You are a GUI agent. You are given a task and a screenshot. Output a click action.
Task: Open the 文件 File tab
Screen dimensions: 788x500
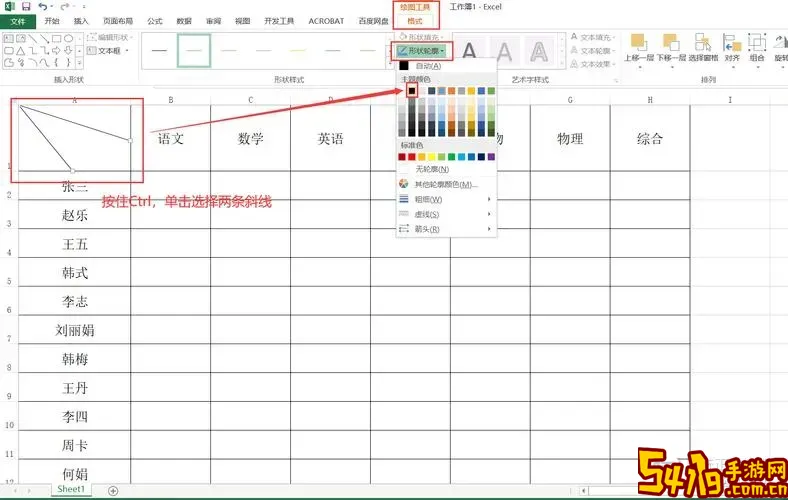coord(18,22)
